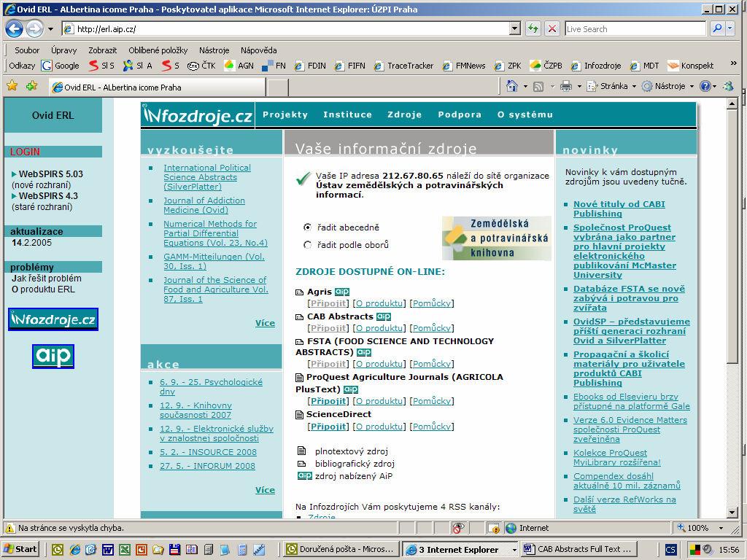Open the WebSPIRS 5.03 link
Viewport: 747px width, 560px height.
[x=51, y=174]
